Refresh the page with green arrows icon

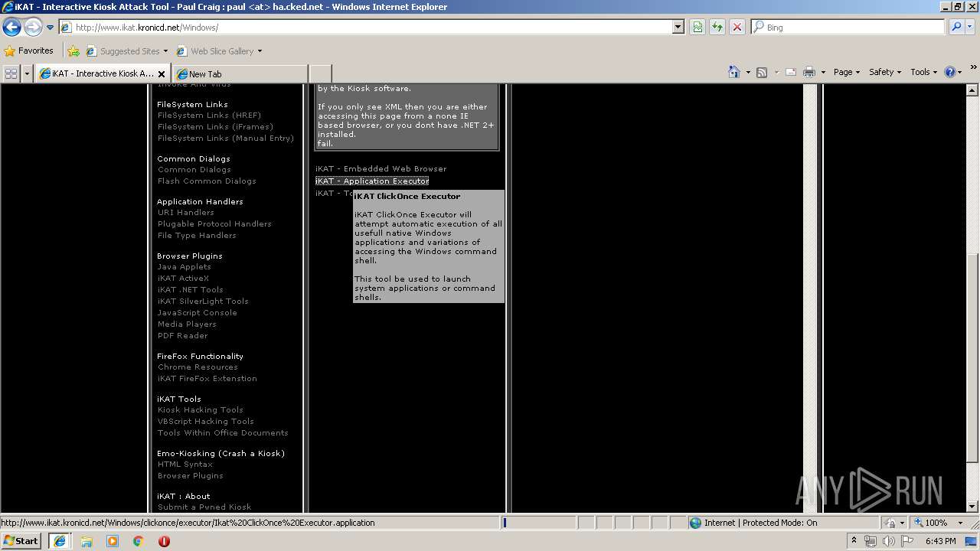[717, 27]
